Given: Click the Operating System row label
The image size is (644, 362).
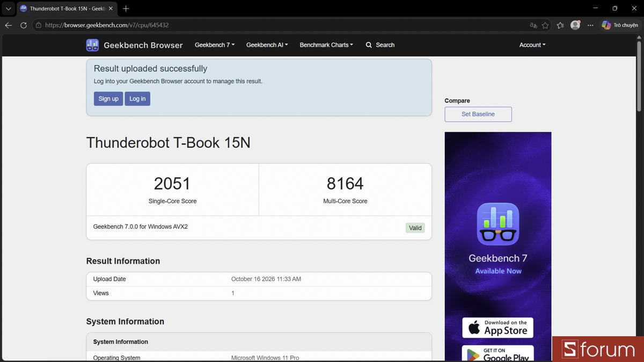Looking at the screenshot, I should pyautogui.click(x=116, y=358).
